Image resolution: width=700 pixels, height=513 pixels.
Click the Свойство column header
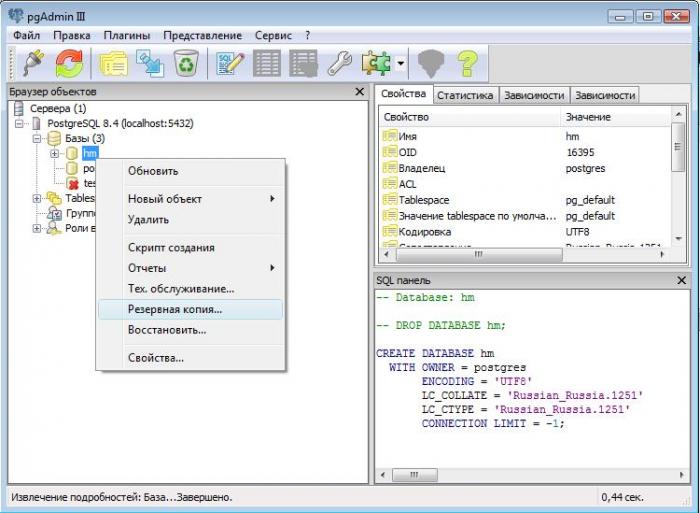470,117
